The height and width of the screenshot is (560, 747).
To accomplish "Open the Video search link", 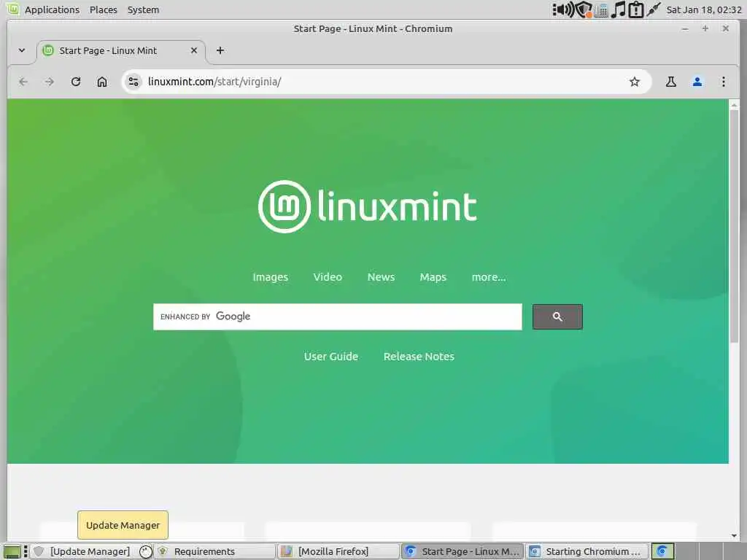I will click(x=328, y=277).
